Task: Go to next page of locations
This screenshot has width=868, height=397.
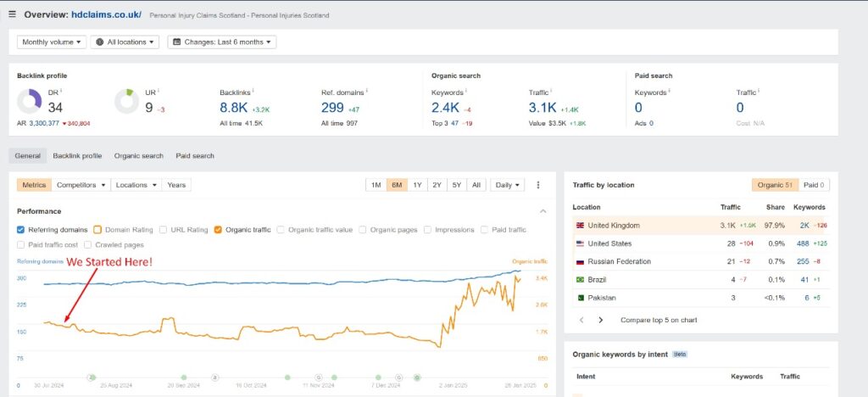Action: tap(600, 320)
